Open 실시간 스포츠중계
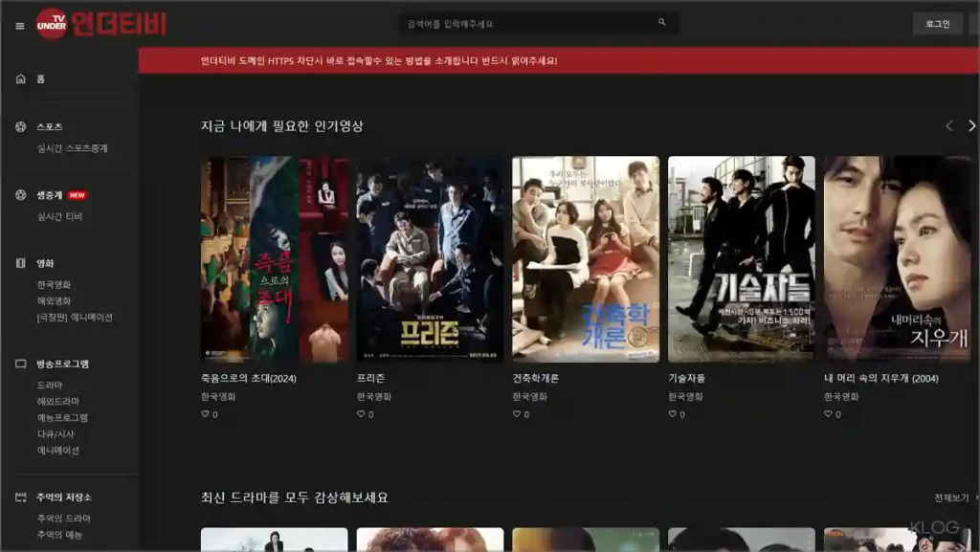The image size is (980, 552). (73, 148)
